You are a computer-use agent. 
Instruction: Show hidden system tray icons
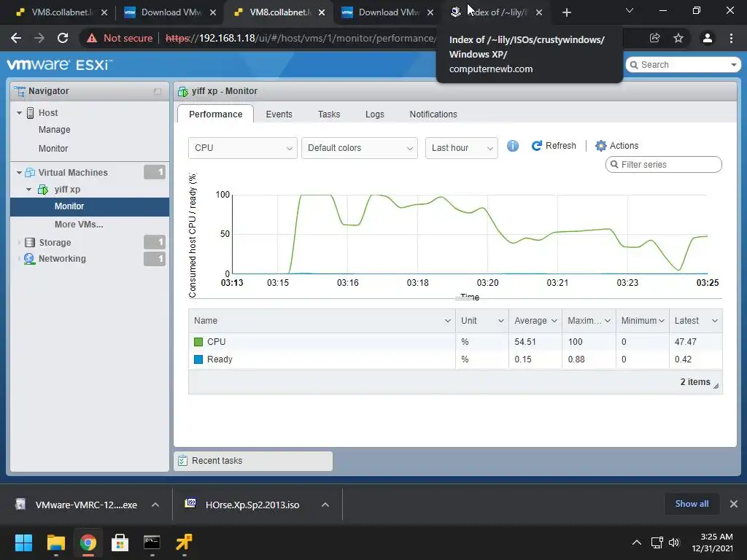636,542
